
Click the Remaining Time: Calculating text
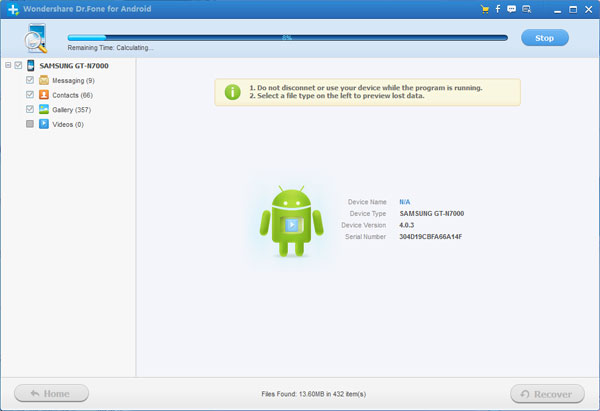coord(110,48)
